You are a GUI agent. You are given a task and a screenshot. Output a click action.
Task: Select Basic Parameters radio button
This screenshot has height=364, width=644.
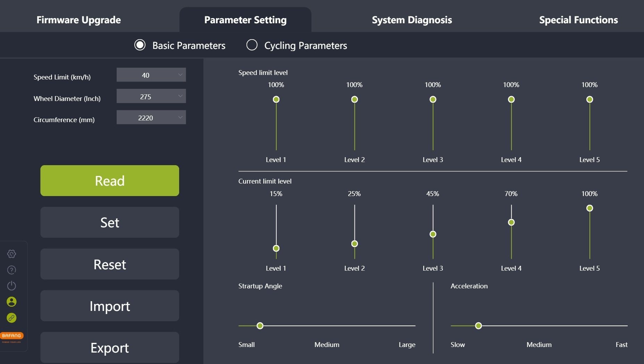pos(140,45)
